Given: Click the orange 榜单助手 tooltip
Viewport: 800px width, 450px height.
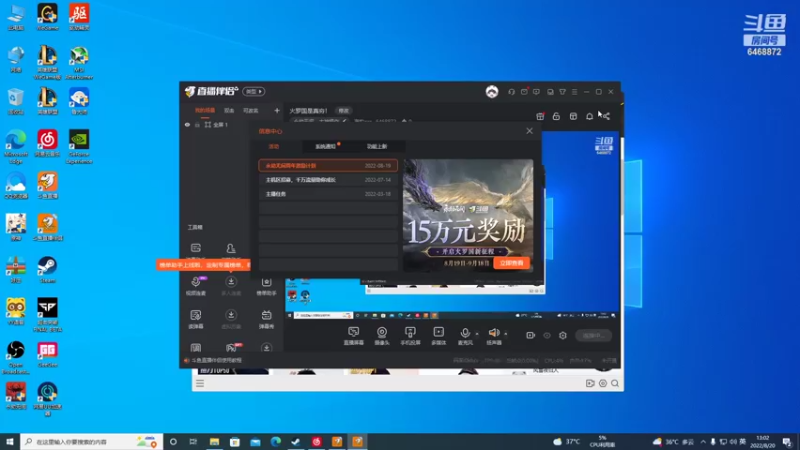Looking at the screenshot, I should 204,265.
